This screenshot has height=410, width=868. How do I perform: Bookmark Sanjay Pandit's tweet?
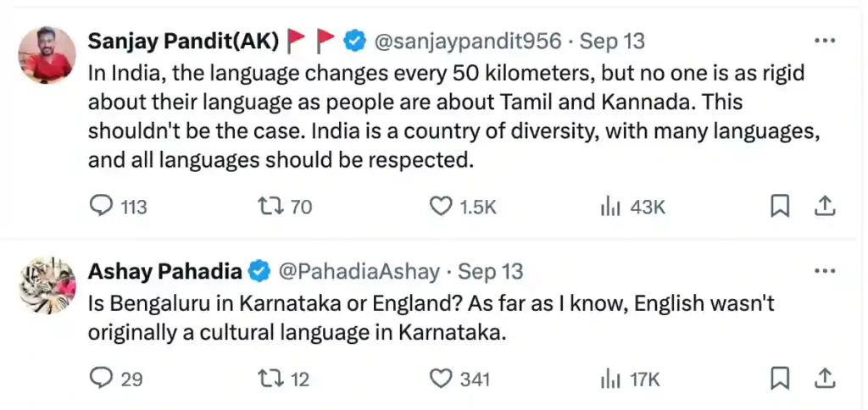[780, 206]
